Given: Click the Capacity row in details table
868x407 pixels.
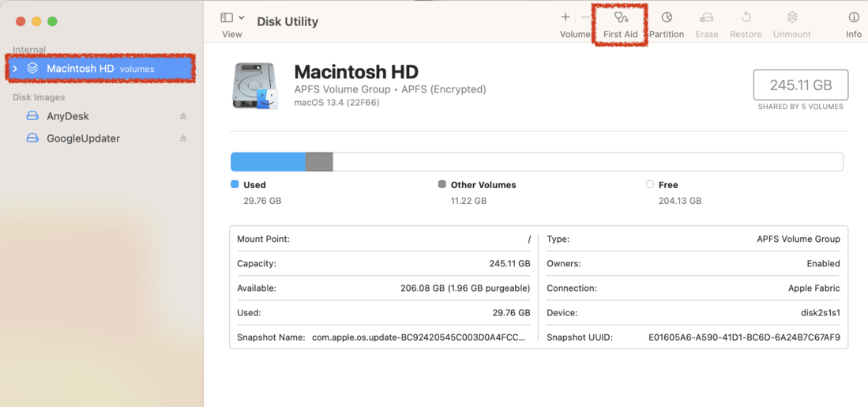Looking at the screenshot, I should (384, 264).
